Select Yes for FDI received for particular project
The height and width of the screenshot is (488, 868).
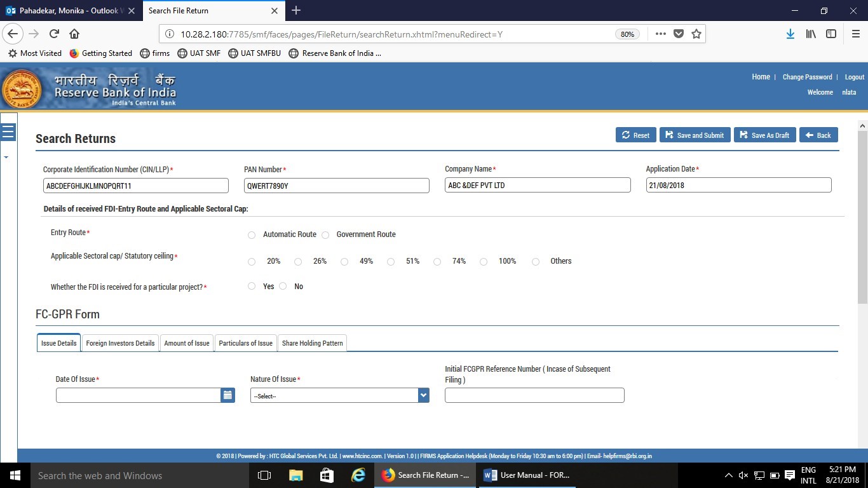(x=252, y=286)
